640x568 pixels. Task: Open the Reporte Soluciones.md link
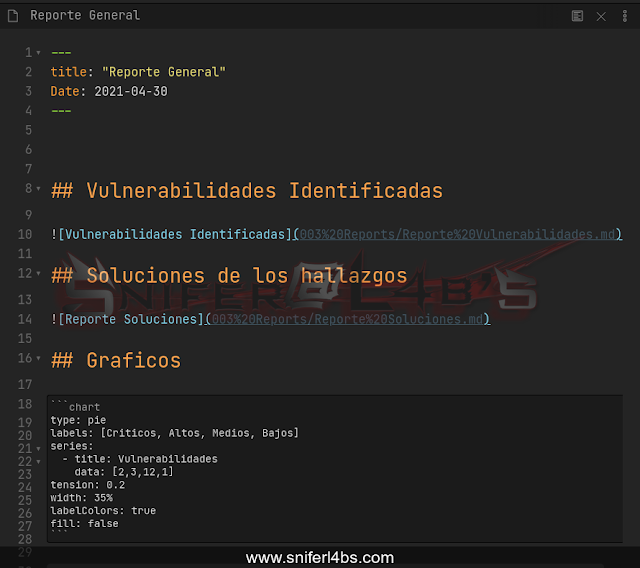(x=347, y=319)
